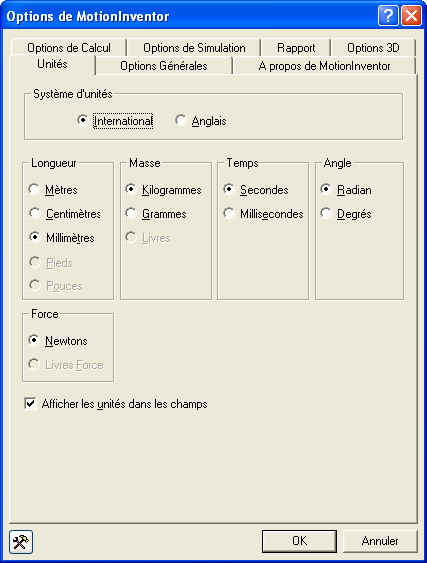The height and width of the screenshot is (563, 427).
Task: Open the Options de Simulation tab
Action: click(194, 48)
